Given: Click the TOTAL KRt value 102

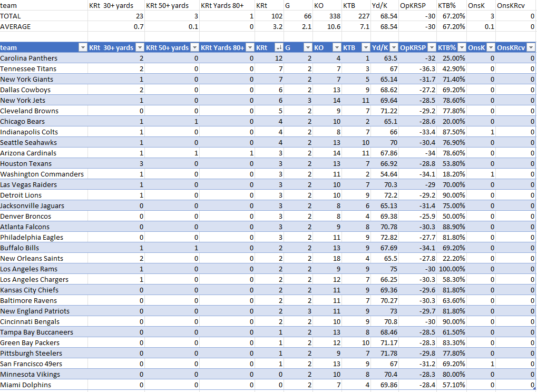Looking at the screenshot, I should point(269,16).
